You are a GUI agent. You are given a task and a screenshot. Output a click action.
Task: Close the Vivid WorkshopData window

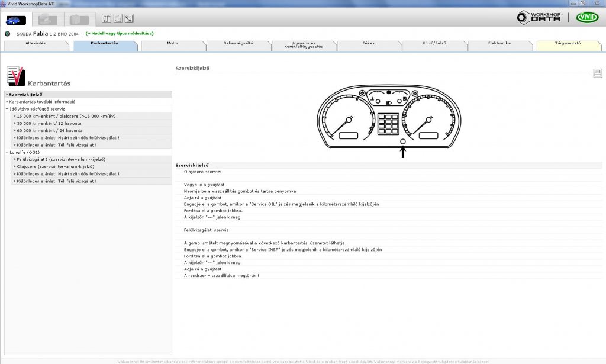pos(597,3)
